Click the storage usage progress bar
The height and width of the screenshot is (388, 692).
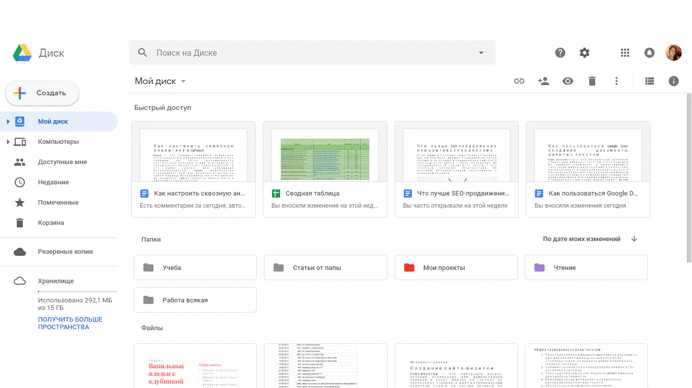coord(78,291)
